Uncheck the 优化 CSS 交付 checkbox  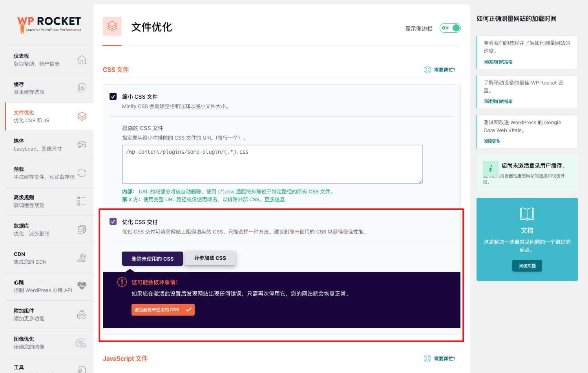(113, 221)
